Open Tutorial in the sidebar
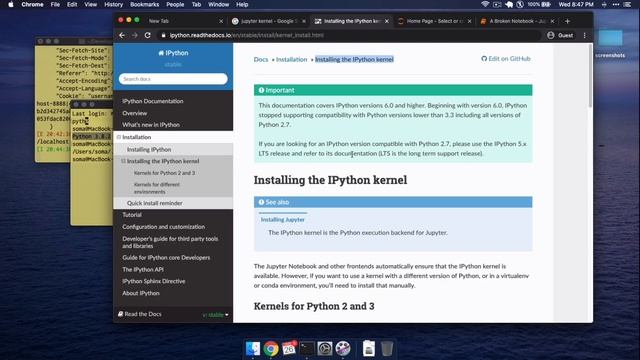The height and width of the screenshot is (360, 640). click(x=132, y=215)
